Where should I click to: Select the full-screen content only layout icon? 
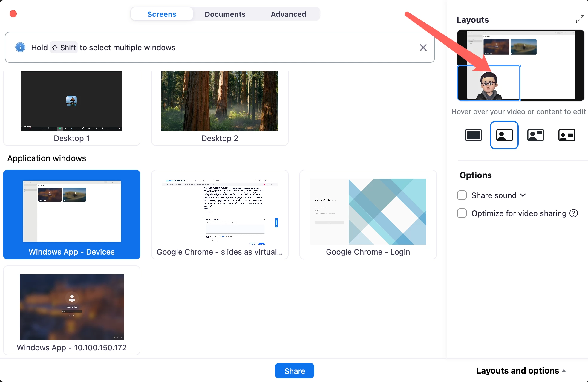473,135
